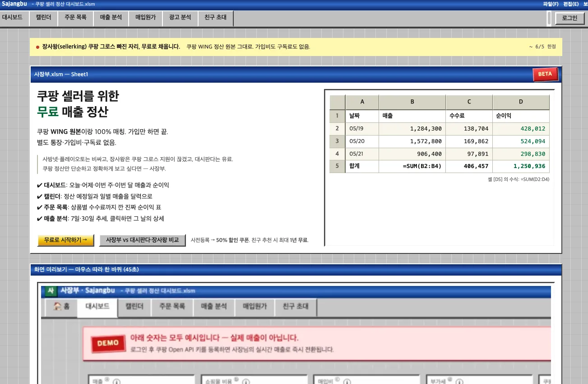Open the 편집(E) menu
The height and width of the screenshot is (384, 588).
point(571,4)
